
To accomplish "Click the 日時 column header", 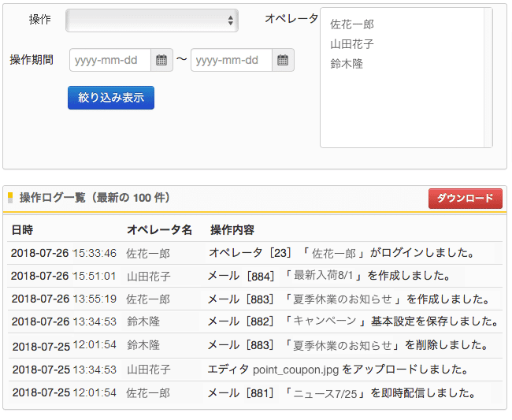I will (x=22, y=230).
